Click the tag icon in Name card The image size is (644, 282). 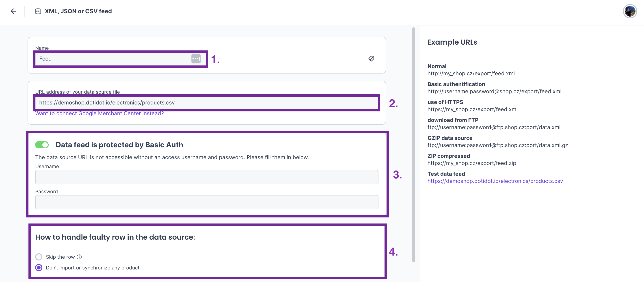pos(371,59)
